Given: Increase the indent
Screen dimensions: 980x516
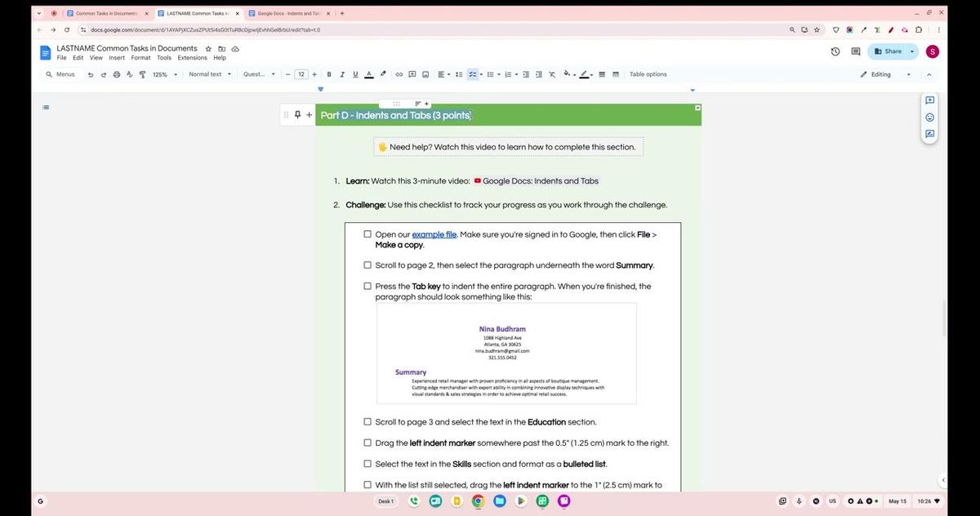Looking at the screenshot, I should [538, 74].
